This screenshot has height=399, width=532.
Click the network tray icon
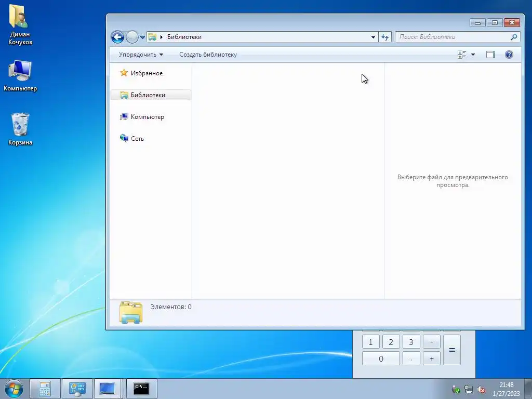pyautogui.click(x=469, y=390)
